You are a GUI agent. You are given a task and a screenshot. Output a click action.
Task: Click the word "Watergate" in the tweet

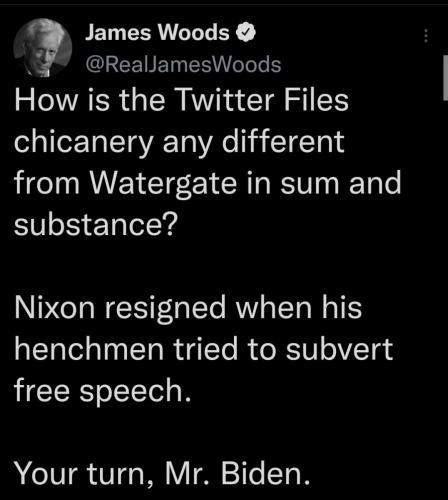(x=164, y=184)
